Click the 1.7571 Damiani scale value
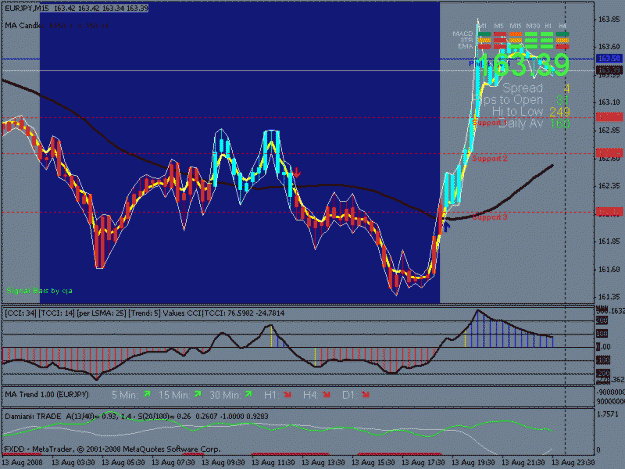Screen dimensions: 625x469 [x=610, y=415]
